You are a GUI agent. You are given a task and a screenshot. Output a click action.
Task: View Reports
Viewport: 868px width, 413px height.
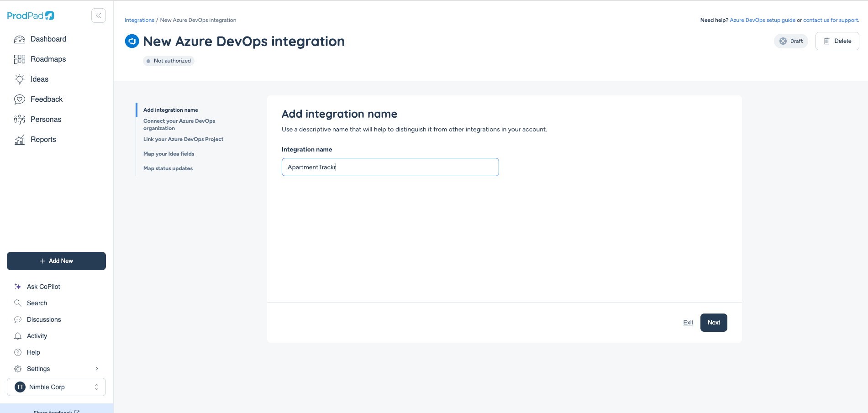pyautogui.click(x=43, y=140)
